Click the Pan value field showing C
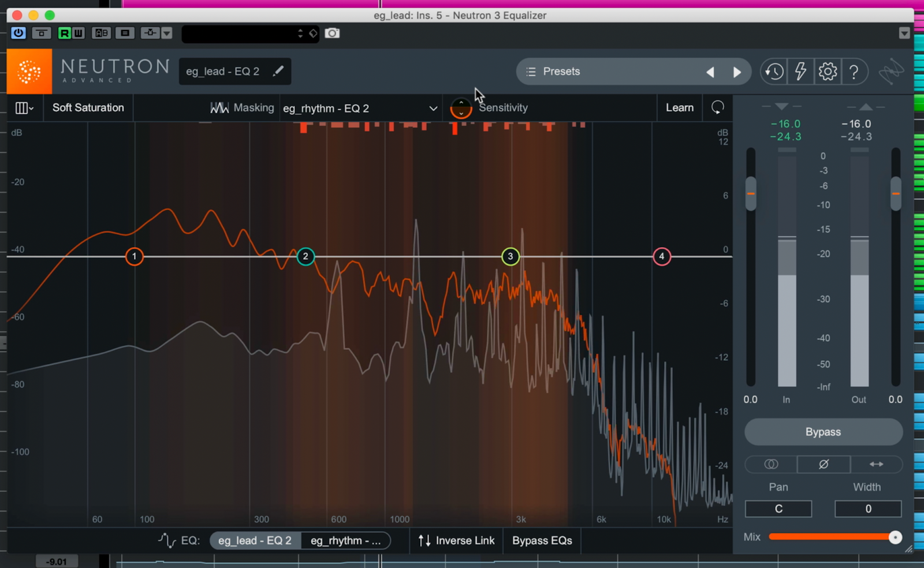Image resolution: width=924 pixels, height=568 pixels. coord(778,509)
